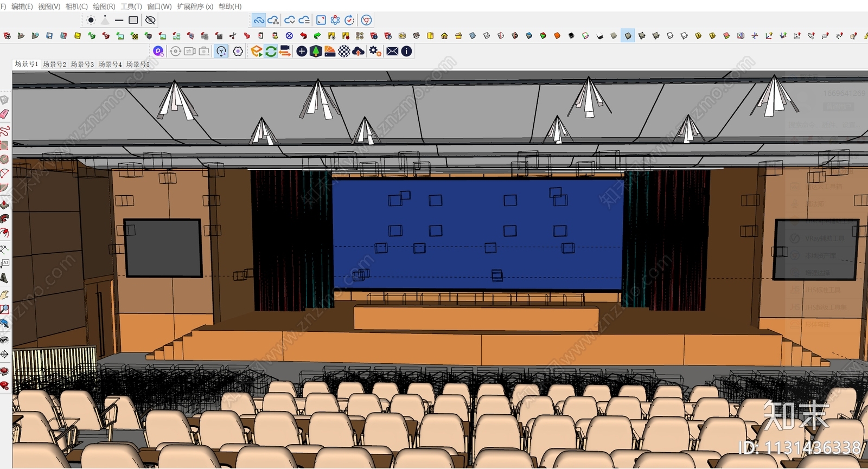Click the filled circle dot toolbar icon
The height and width of the screenshot is (469, 868).
pyautogui.click(x=91, y=20)
